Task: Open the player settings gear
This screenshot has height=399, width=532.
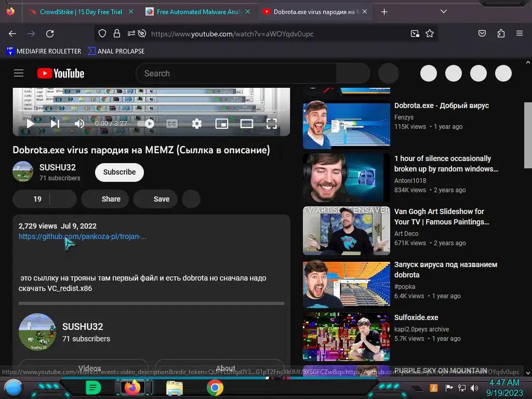Action: pos(197,124)
